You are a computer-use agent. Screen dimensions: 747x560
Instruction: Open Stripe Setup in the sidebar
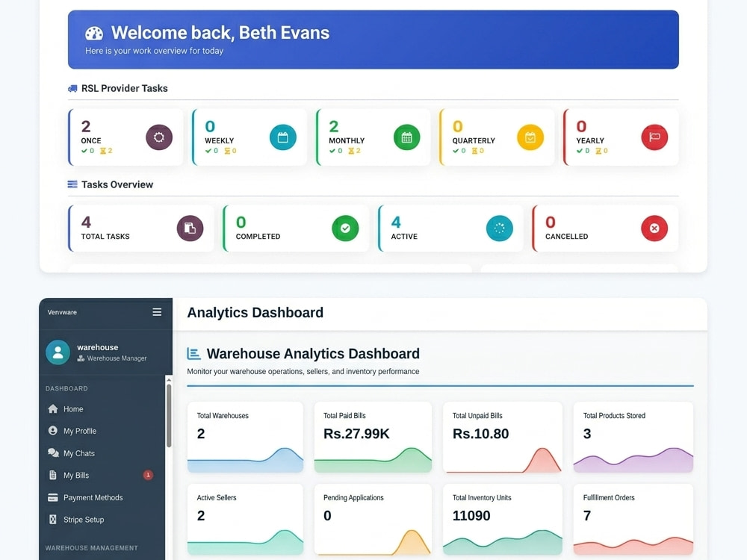point(102,520)
